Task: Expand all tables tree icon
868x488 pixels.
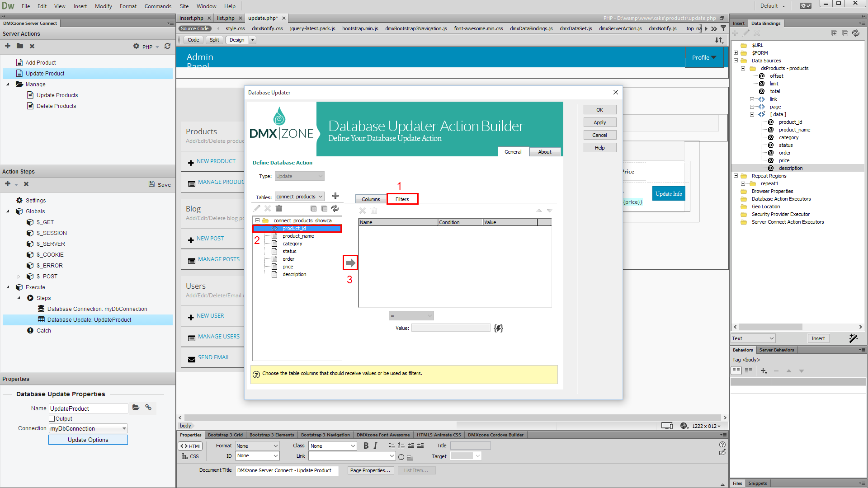Action: coord(313,208)
